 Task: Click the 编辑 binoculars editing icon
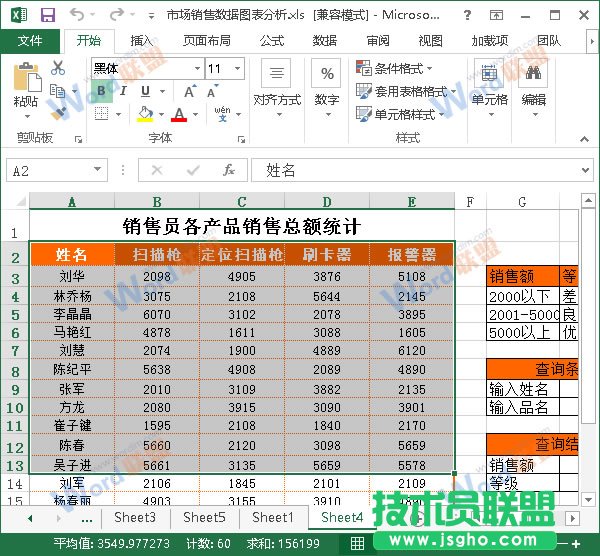click(533, 73)
